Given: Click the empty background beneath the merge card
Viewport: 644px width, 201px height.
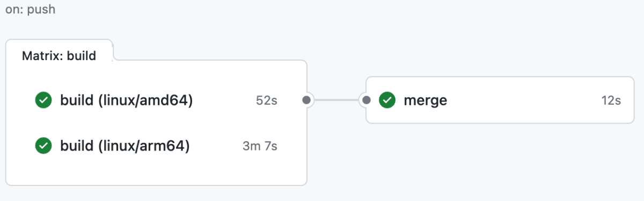Looking at the screenshot, I should (499, 161).
